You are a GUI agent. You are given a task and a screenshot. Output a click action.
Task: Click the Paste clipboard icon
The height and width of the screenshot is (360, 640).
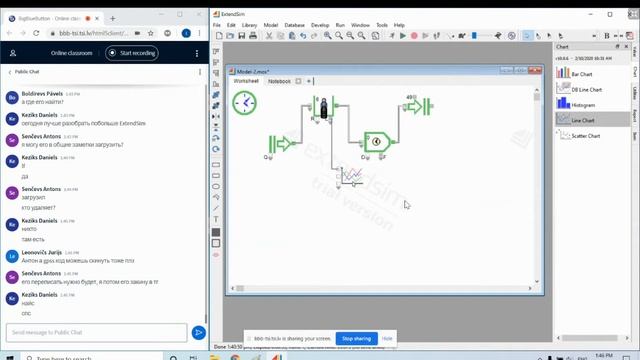pos(292,36)
